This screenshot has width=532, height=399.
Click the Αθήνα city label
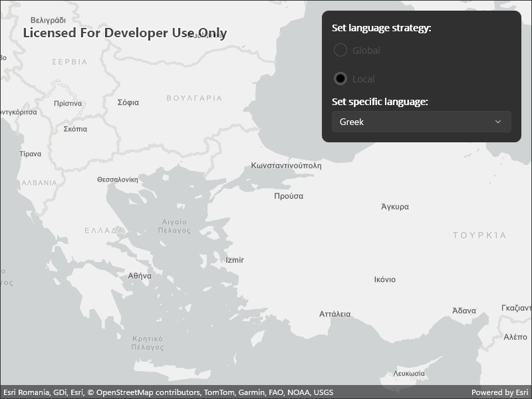click(x=140, y=276)
